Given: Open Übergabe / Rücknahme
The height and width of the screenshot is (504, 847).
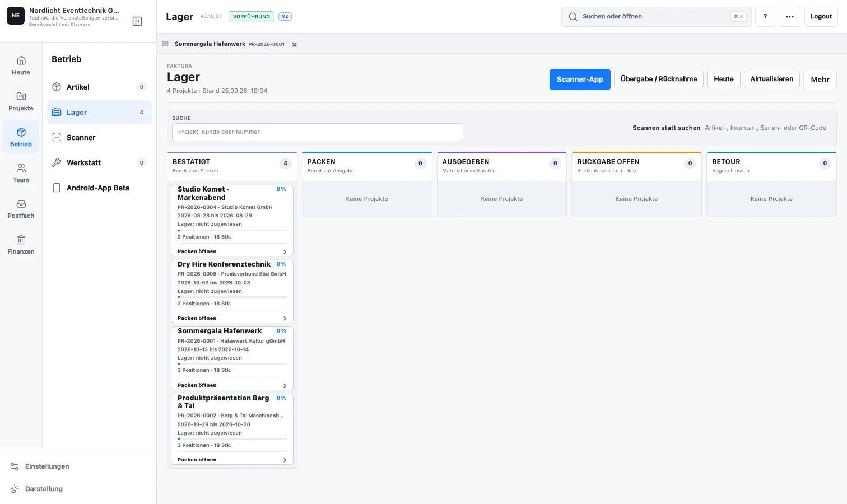Looking at the screenshot, I should 659,79.
